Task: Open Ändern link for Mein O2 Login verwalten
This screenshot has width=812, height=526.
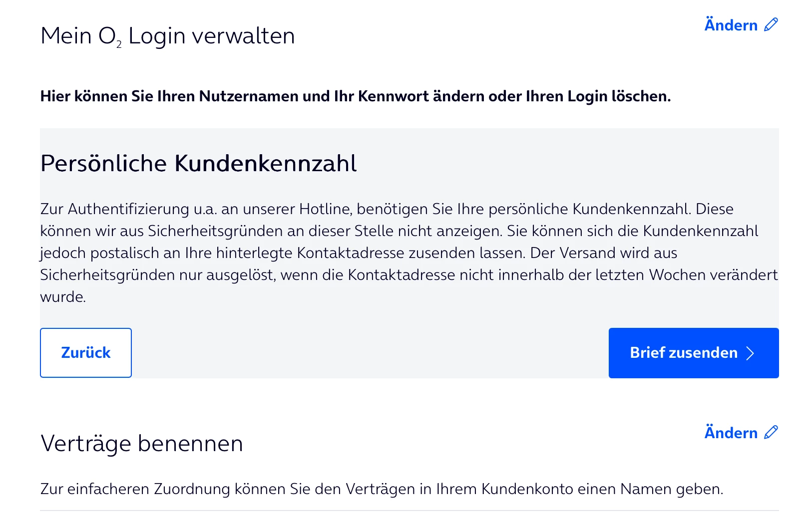Action: [731, 25]
